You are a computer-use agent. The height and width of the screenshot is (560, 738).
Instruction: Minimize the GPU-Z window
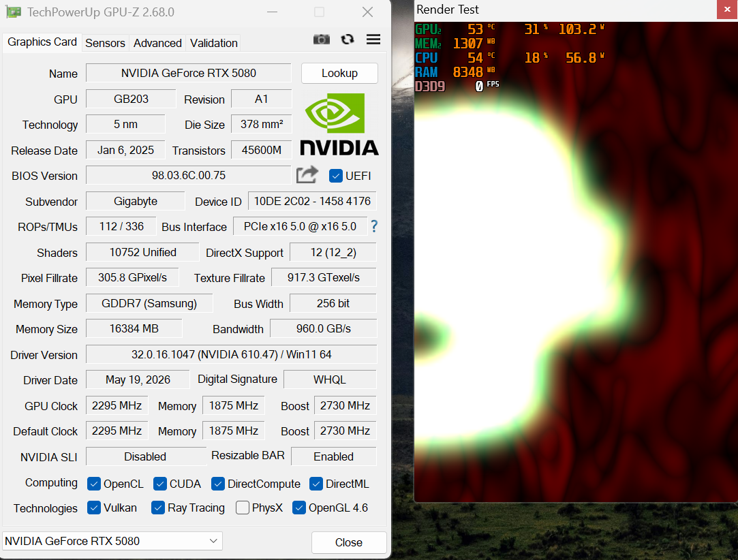coord(272,12)
